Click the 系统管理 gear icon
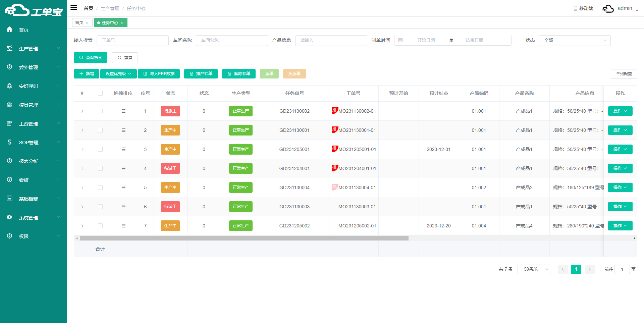 10,217
